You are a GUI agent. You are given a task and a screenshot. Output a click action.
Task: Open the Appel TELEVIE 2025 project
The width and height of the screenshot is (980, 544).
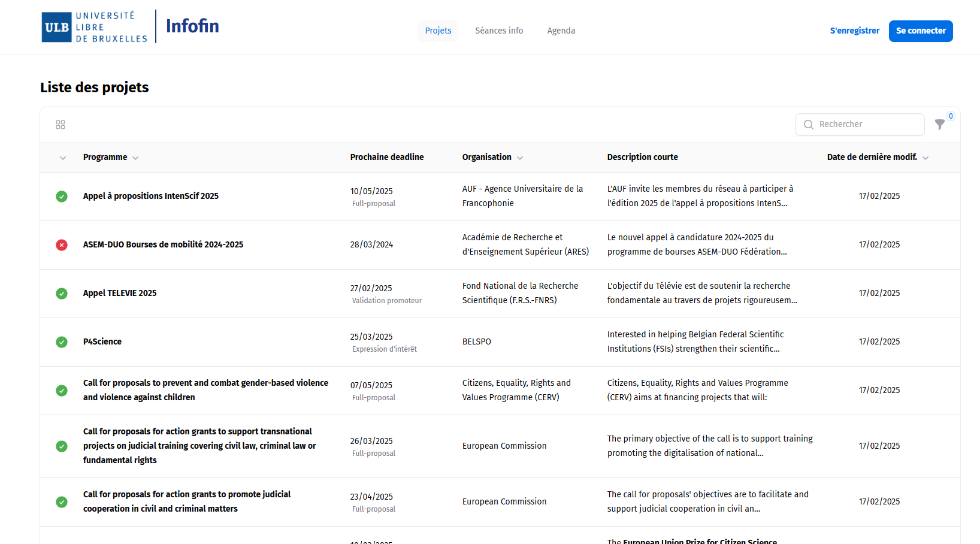pyautogui.click(x=120, y=293)
